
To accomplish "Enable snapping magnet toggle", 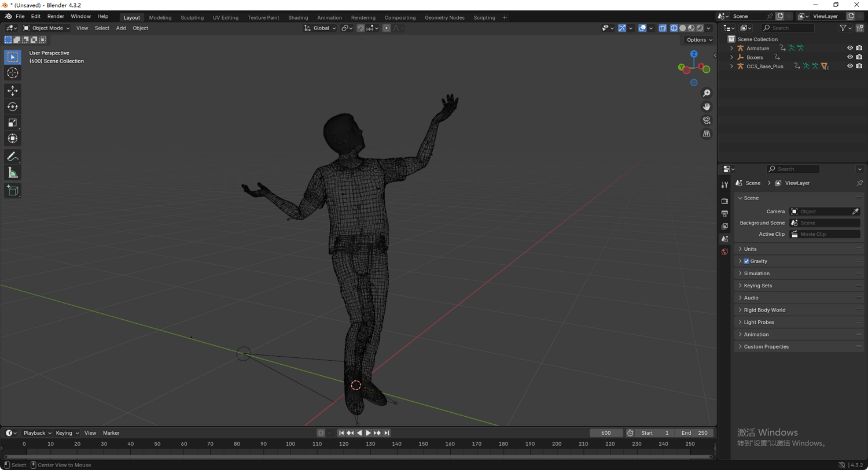I will point(361,28).
